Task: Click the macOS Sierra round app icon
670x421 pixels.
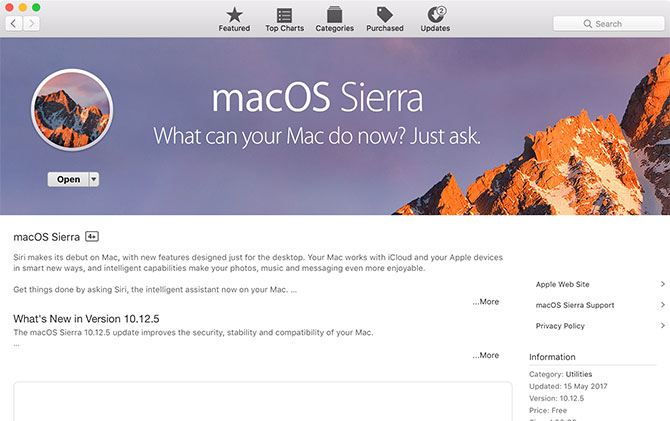Action: (72, 110)
